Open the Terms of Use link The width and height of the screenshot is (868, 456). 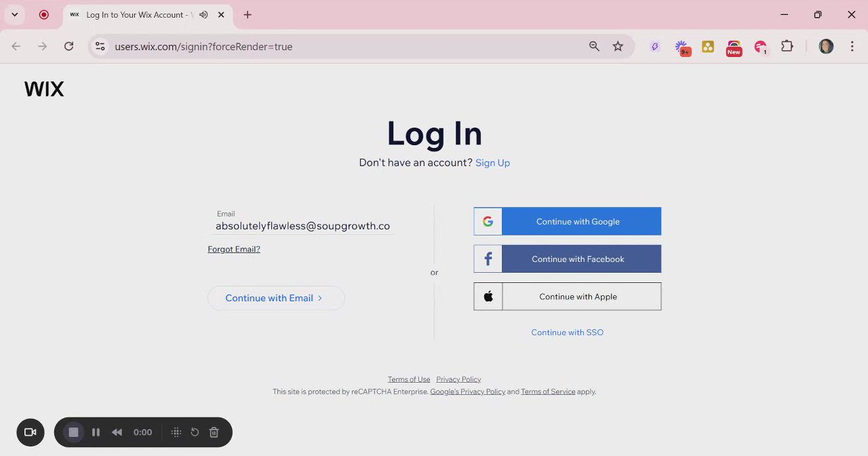pos(409,379)
